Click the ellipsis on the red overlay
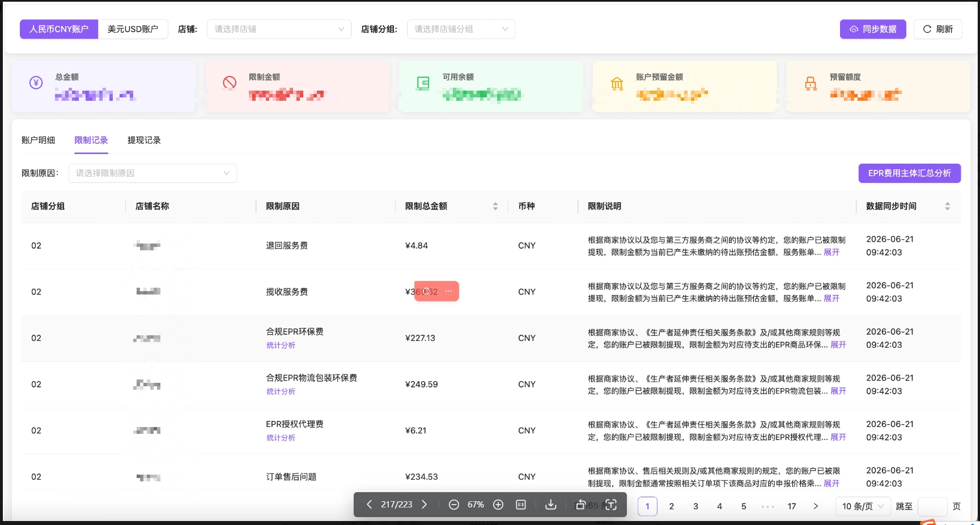The image size is (980, 525). tap(448, 291)
